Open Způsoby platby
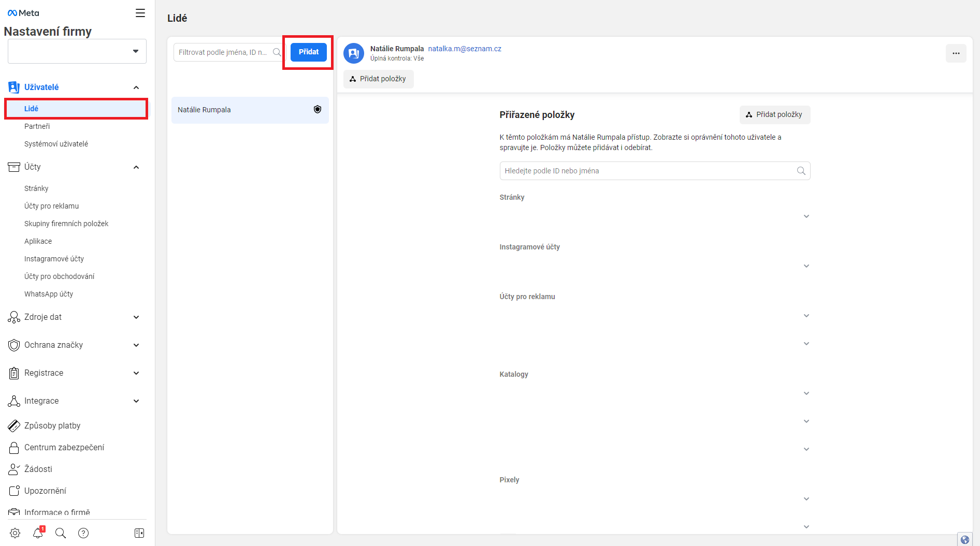 [x=52, y=425]
